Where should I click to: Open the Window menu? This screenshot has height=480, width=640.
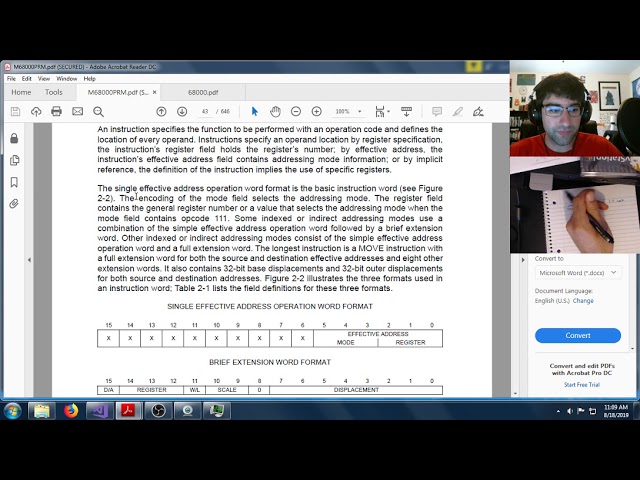(x=67, y=78)
